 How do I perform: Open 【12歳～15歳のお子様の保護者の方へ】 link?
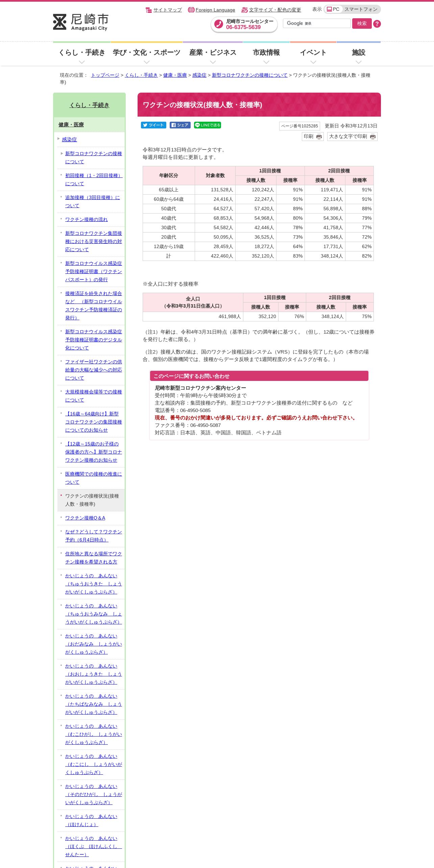pyautogui.click(x=93, y=452)
